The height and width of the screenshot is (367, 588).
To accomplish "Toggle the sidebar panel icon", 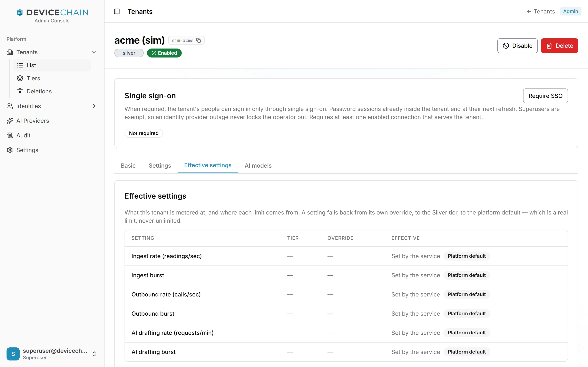I will click(117, 11).
